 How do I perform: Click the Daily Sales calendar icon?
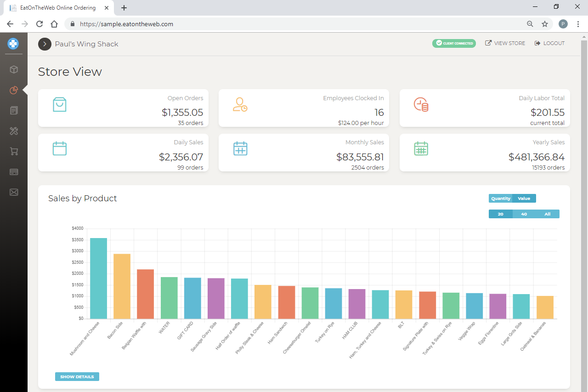(x=60, y=148)
